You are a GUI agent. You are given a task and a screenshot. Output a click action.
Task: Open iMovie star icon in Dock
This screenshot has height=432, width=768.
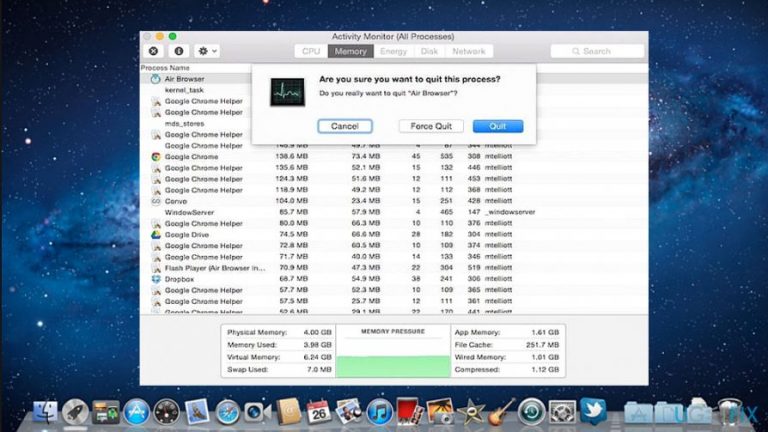471,411
